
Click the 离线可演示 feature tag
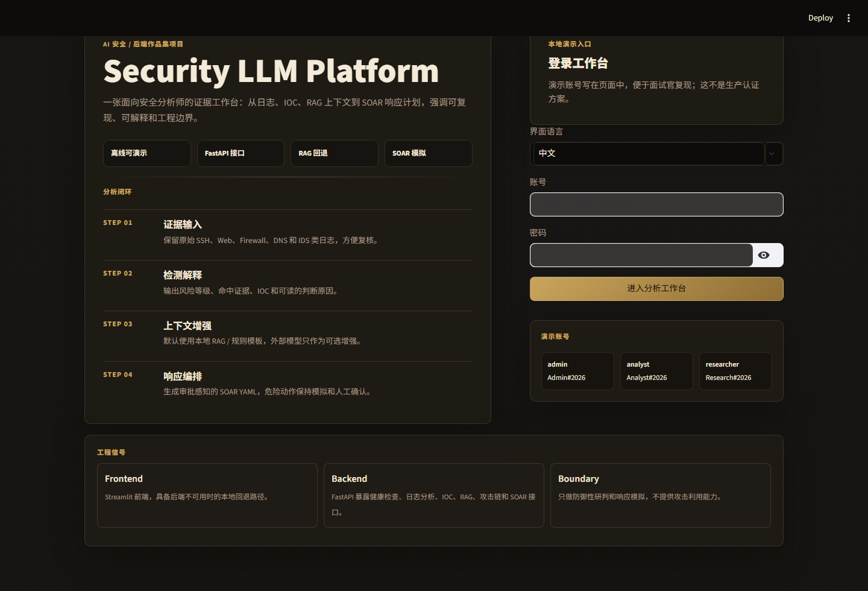(147, 153)
